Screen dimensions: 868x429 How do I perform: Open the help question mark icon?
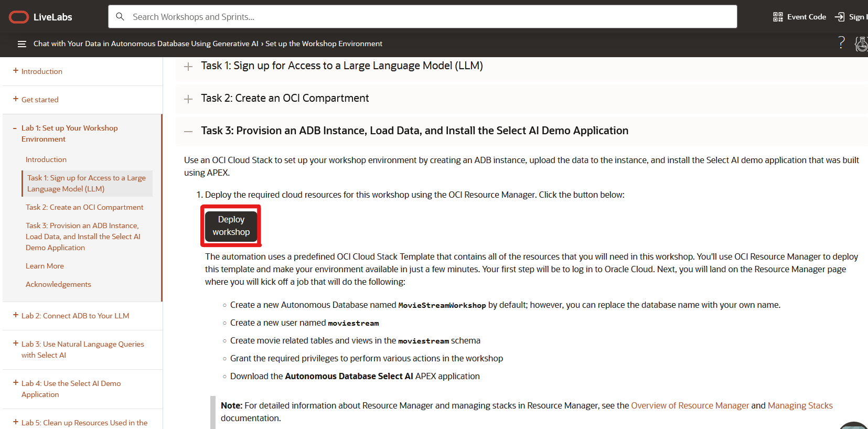(x=841, y=43)
